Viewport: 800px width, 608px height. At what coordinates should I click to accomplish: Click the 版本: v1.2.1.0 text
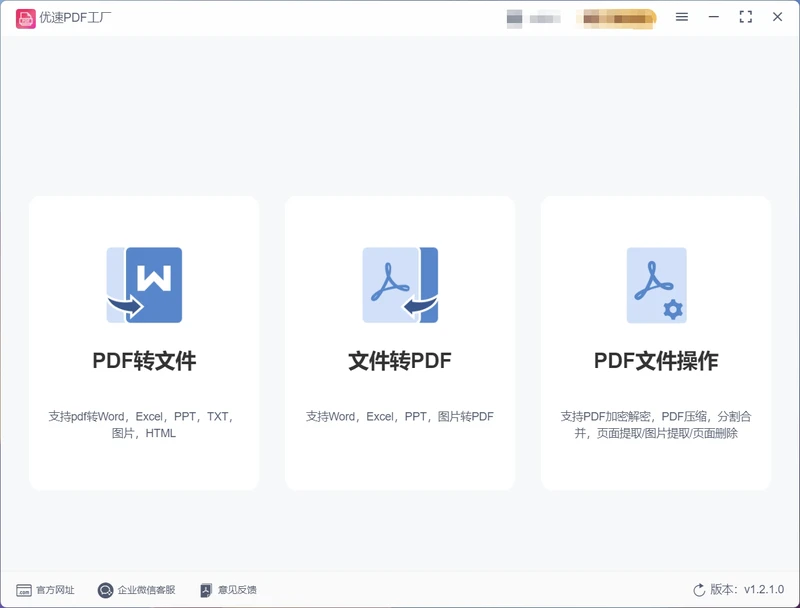(x=747, y=590)
